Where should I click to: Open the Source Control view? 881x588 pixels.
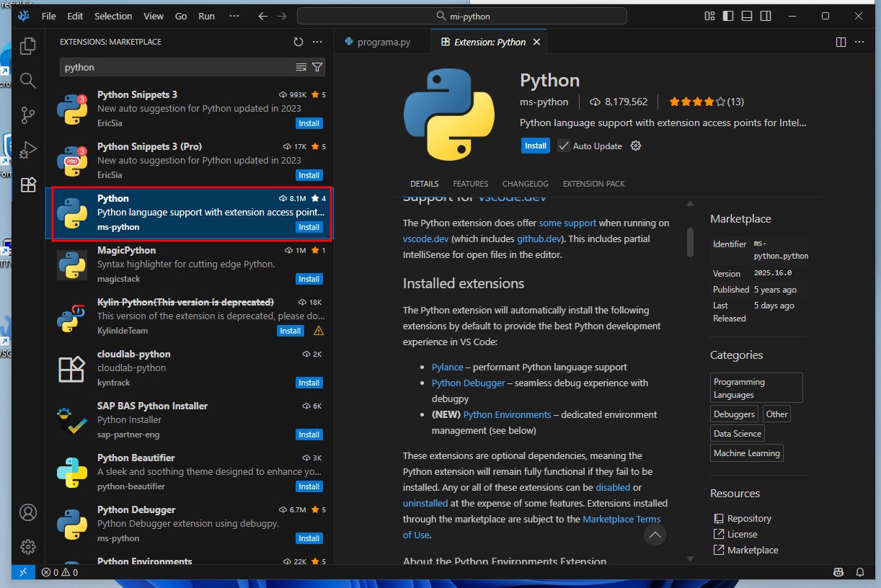coord(28,115)
